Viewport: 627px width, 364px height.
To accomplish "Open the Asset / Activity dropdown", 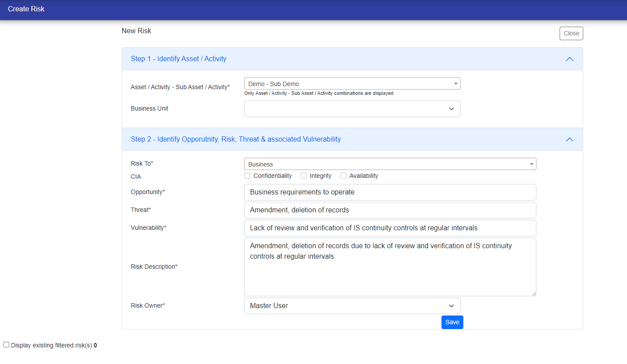I will coord(352,83).
